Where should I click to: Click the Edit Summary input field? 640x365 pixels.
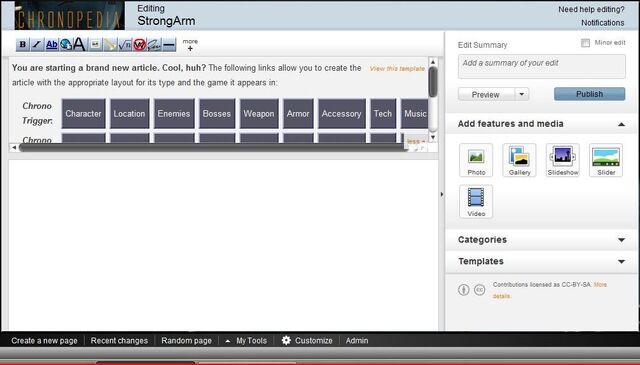(542, 66)
